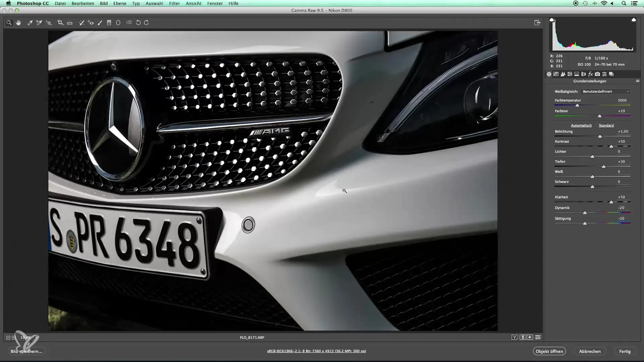The width and height of the screenshot is (644, 362).
Task: Switch to the Effects (fx) tab
Action: coord(591,74)
